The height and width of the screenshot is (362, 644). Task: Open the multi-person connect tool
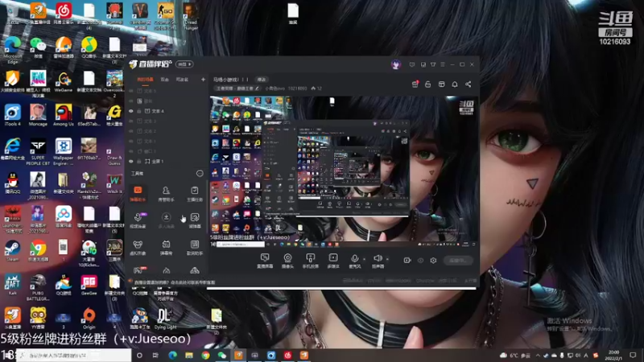click(166, 220)
